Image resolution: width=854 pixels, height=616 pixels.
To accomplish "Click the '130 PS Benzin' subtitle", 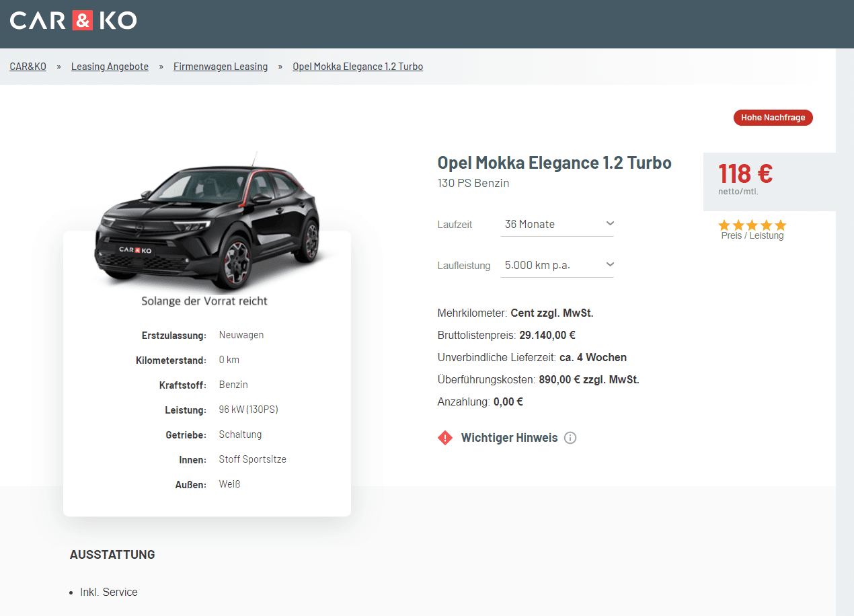I will pos(473,183).
